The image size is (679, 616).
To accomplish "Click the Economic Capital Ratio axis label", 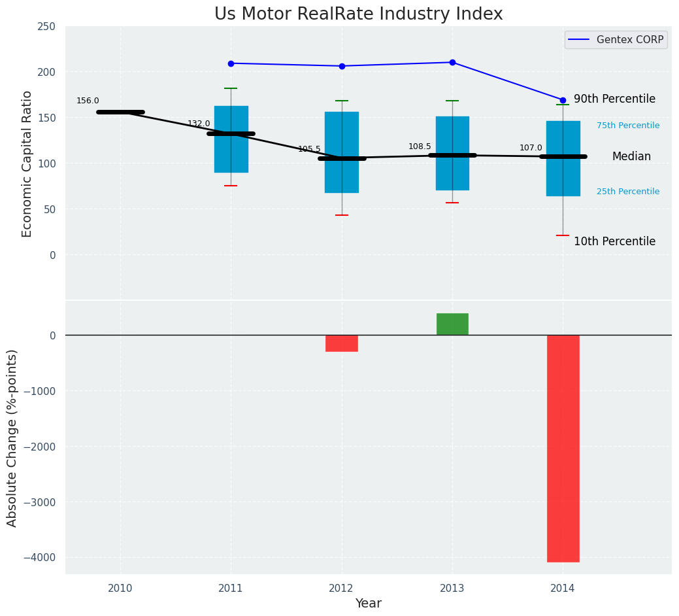I will point(27,163).
